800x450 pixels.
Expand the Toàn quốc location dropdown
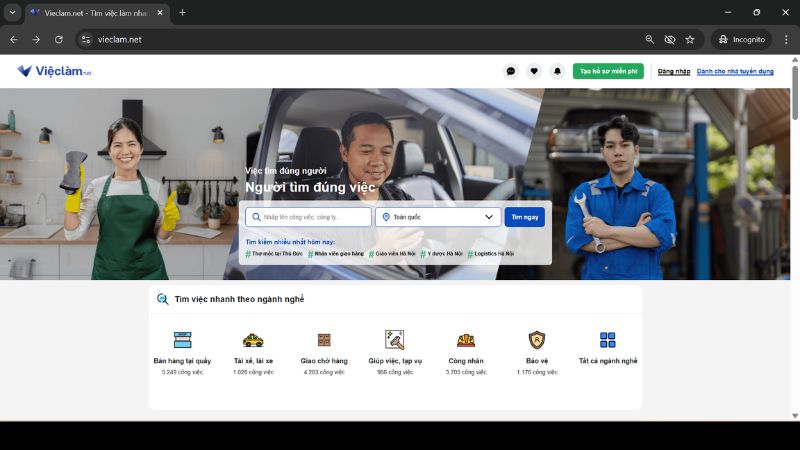pyautogui.click(x=438, y=217)
